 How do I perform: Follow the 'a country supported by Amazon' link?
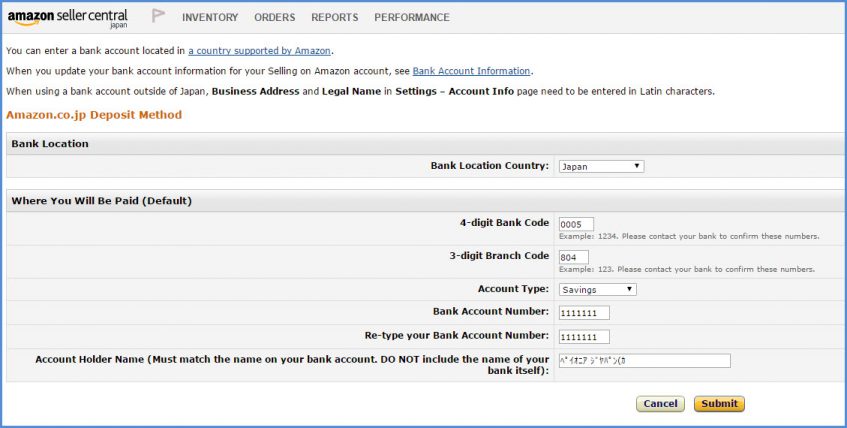point(259,50)
